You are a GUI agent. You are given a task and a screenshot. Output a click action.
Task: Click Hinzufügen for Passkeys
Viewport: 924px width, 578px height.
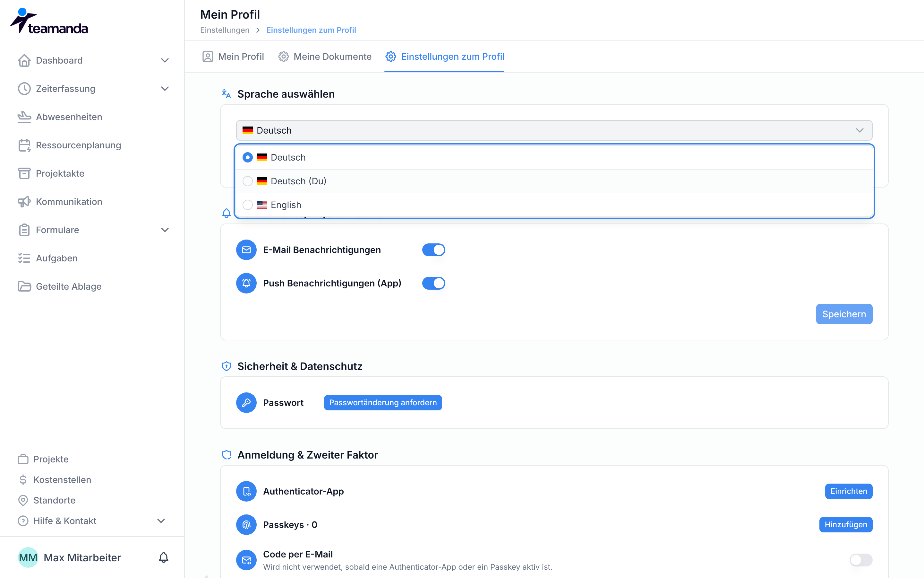click(x=846, y=524)
